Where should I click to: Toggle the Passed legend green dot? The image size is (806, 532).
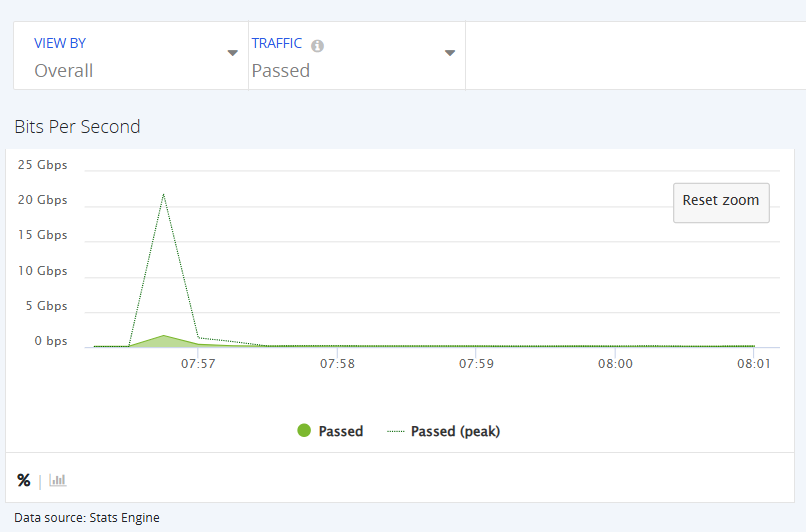point(304,430)
